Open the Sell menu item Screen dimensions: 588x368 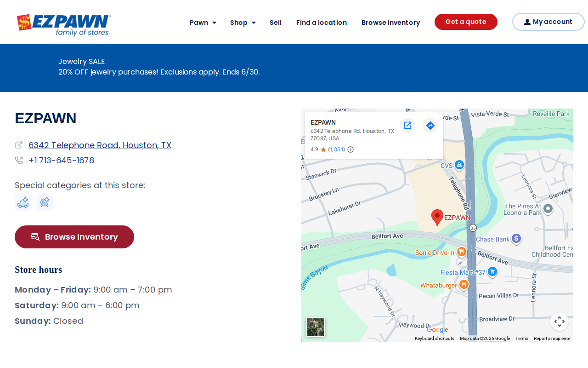(x=276, y=22)
